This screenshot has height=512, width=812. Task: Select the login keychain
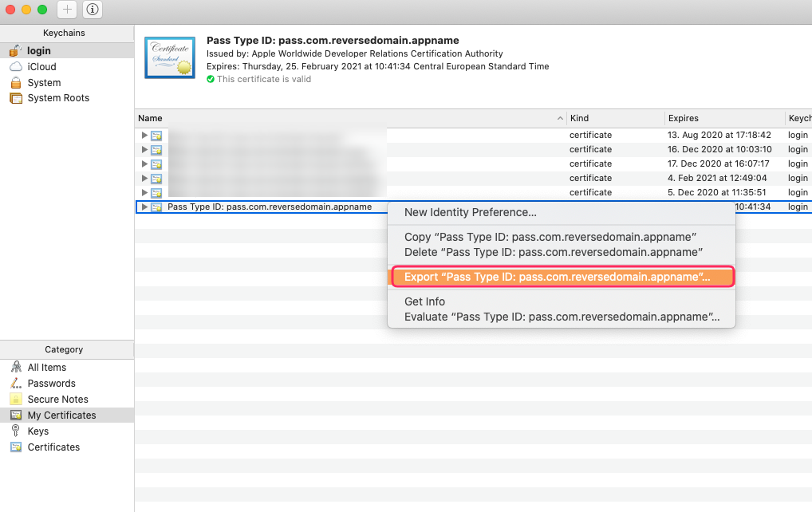coord(67,50)
